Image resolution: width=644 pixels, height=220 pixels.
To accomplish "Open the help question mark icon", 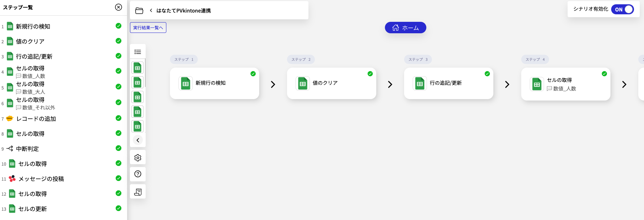I will (138, 174).
